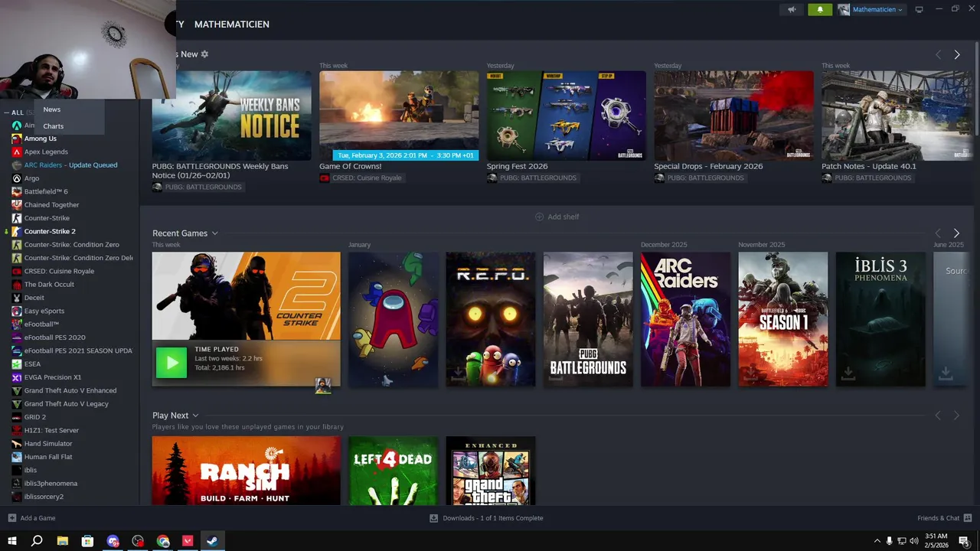Image resolution: width=980 pixels, height=551 pixels.
Task: Open Weekly Bans Notice news thumbnail
Action: [x=232, y=116]
